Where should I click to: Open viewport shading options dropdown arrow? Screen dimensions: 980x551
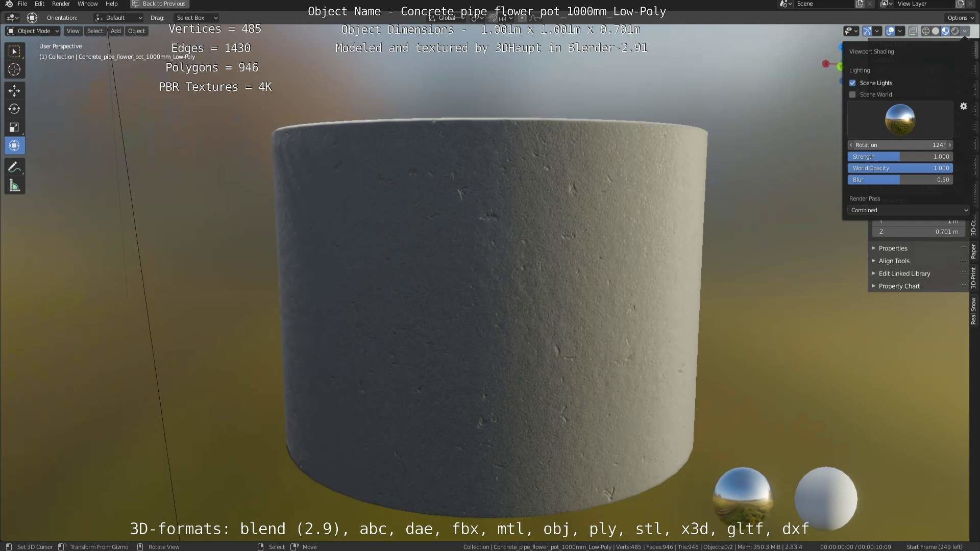pos(965,31)
